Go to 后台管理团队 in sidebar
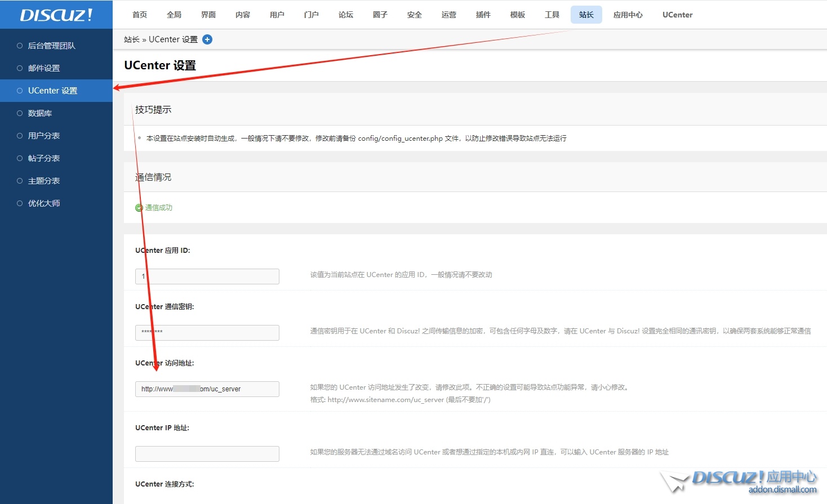 click(x=56, y=46)
